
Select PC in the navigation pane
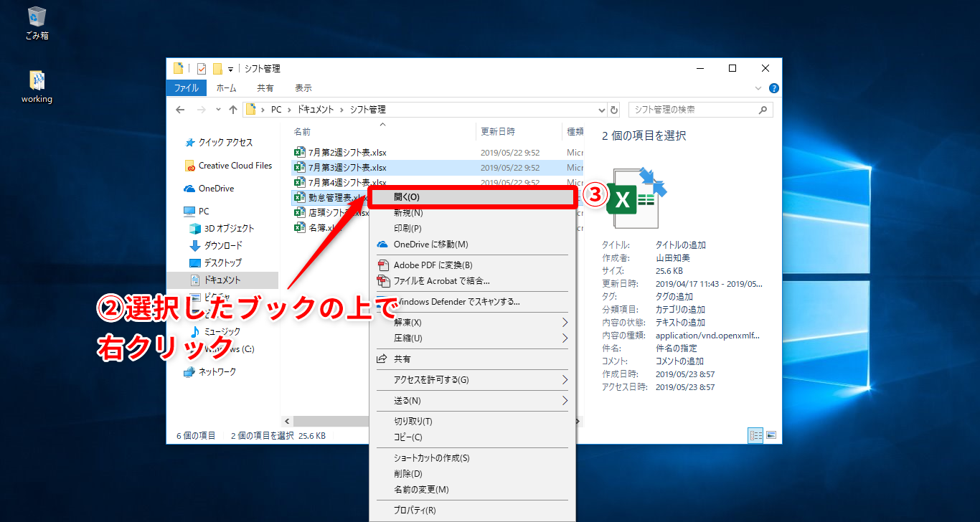point(197,212)
